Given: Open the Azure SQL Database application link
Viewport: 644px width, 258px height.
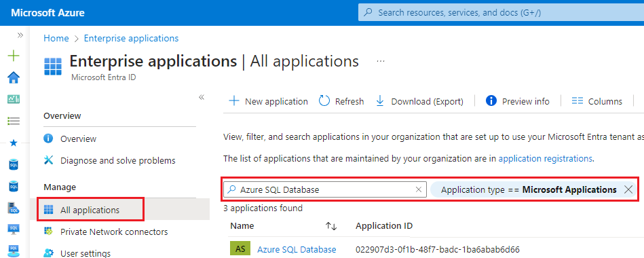Looking at the screenshot, I should click(x=297, y=249).
